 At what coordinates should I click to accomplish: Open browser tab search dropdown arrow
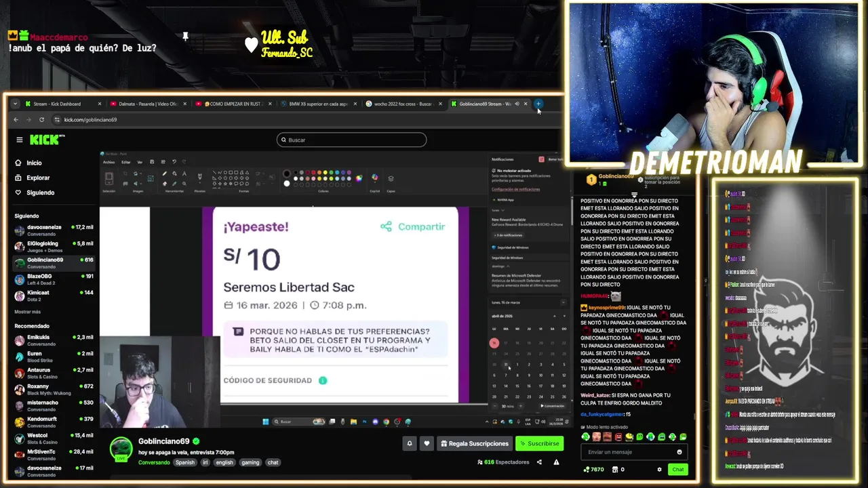[x=16, y=104]
